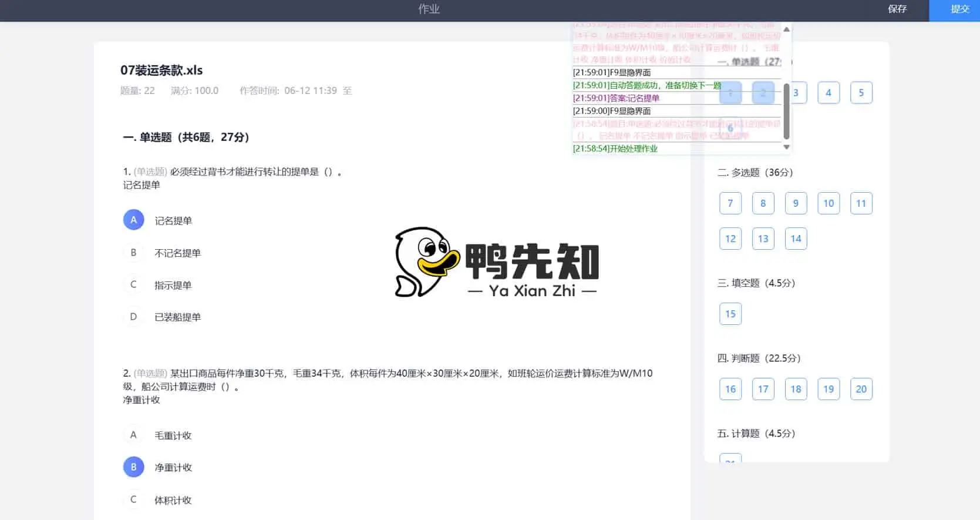Jump to question 13 in navigator
The image size is (980, 520).
pyautogui.click(x=763, y=239)
